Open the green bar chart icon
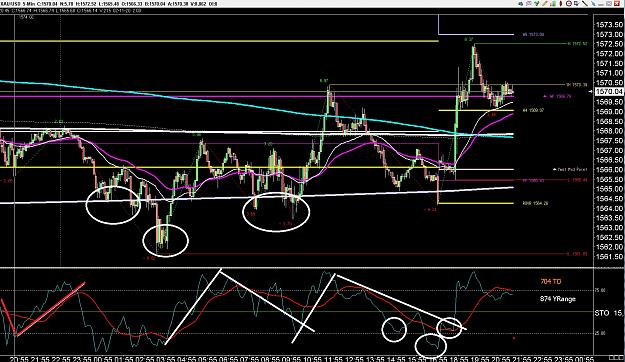The width and height of the screenshot is (625, 362). (x=553, y=4)
